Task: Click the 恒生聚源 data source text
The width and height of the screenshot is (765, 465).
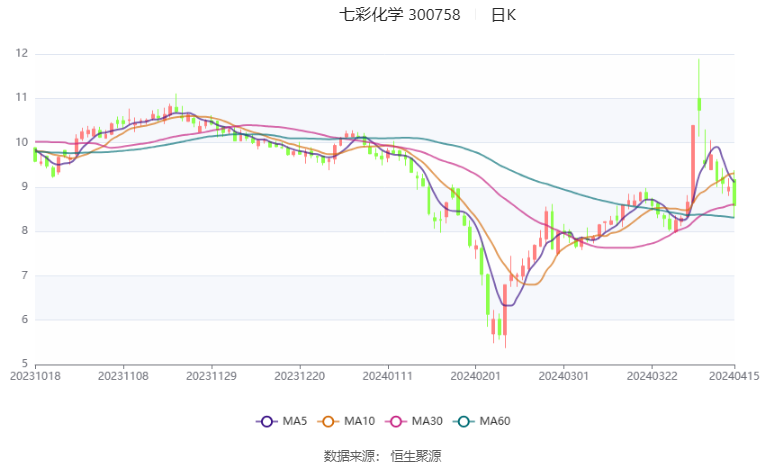Action: point(416,456)
